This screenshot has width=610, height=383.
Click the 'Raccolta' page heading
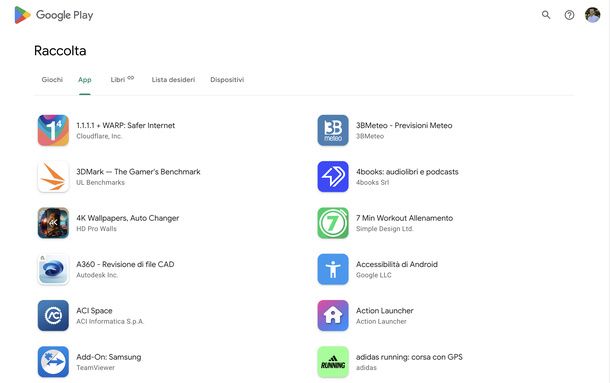click(60, 51)
